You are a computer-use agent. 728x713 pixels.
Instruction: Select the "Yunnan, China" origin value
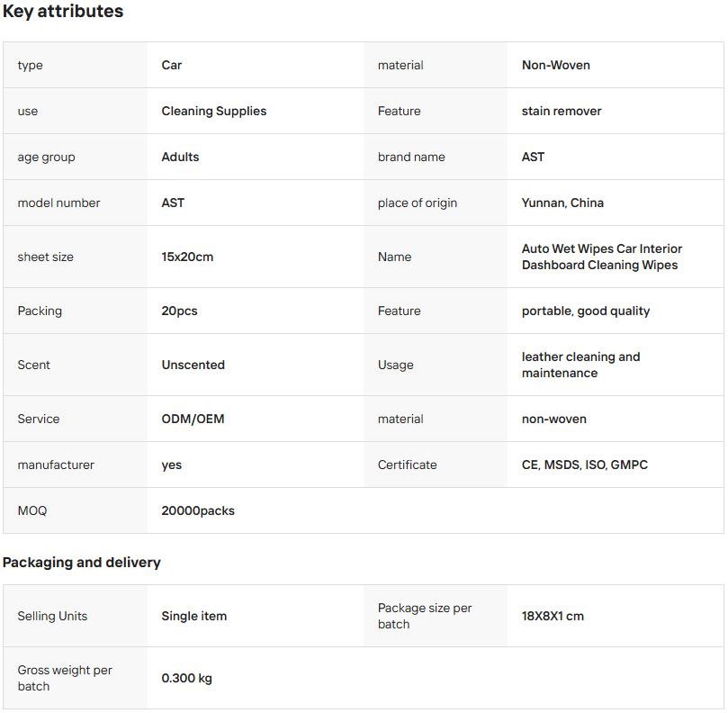562,203
